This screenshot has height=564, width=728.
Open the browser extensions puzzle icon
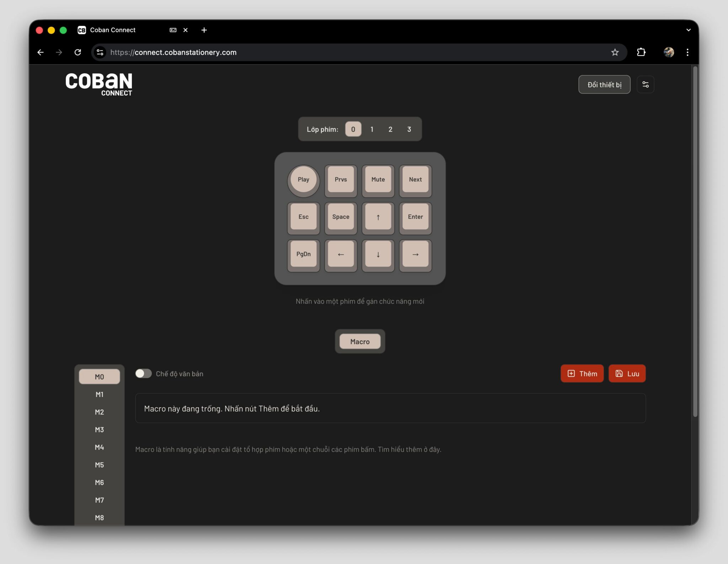click(641, 53)
